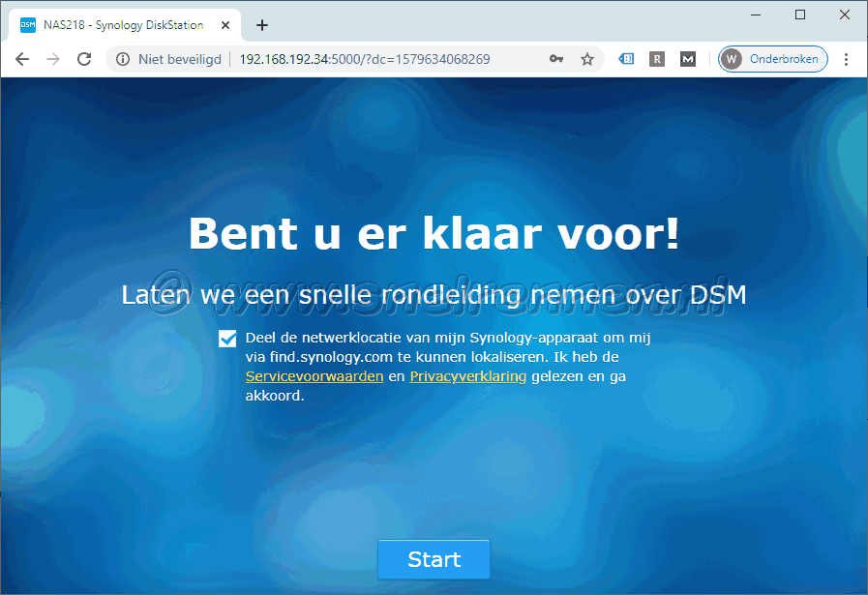
Task: Click the blue tag extension icon
Action: click(626, 59)
